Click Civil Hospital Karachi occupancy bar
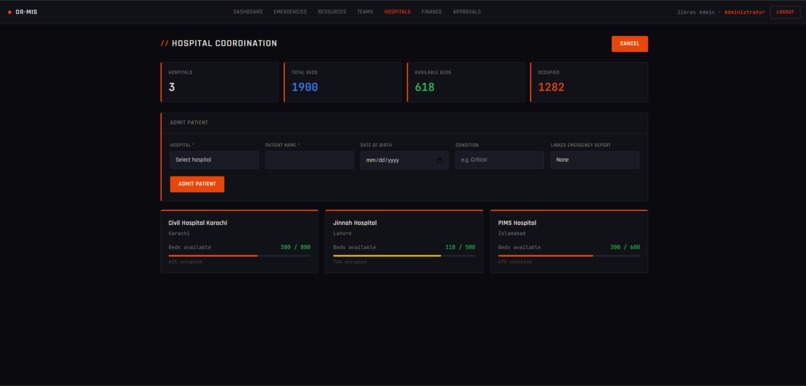806x386 pixels. point(240,255)
